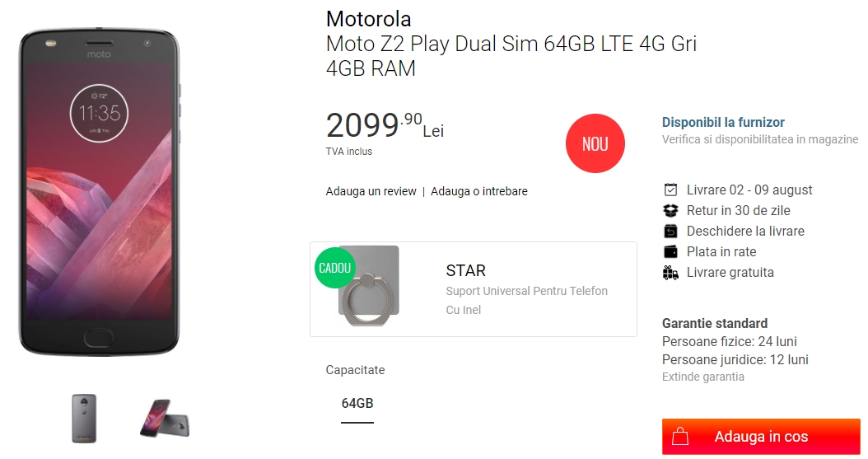Click the green CADOU gift badge
This screenshot has width=868, height=459.
[x=334, y=268]
